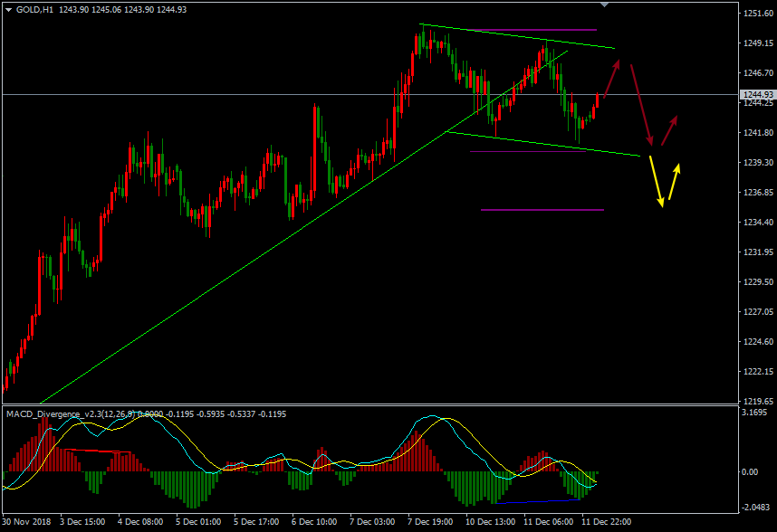Select the yellow downward arrow on chart
The width and height of the screenshot is (777, 532).
click(x=657, y=181)
